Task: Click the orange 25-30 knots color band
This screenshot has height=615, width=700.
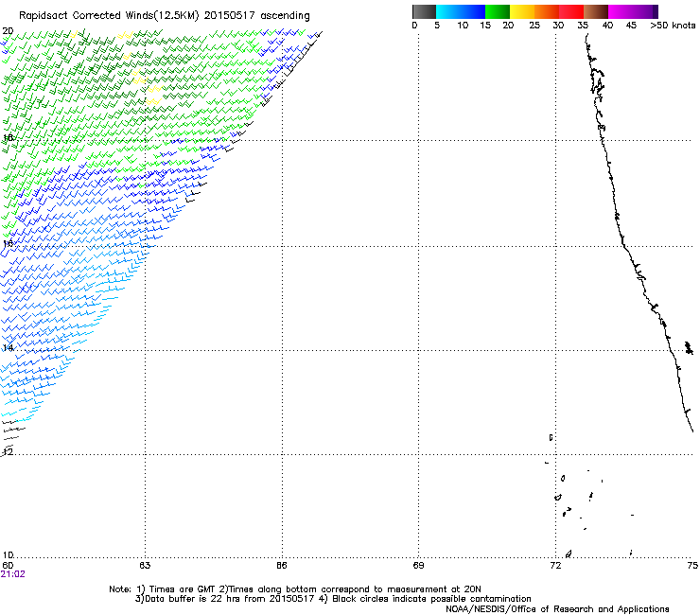Action: tap(547, 11)
